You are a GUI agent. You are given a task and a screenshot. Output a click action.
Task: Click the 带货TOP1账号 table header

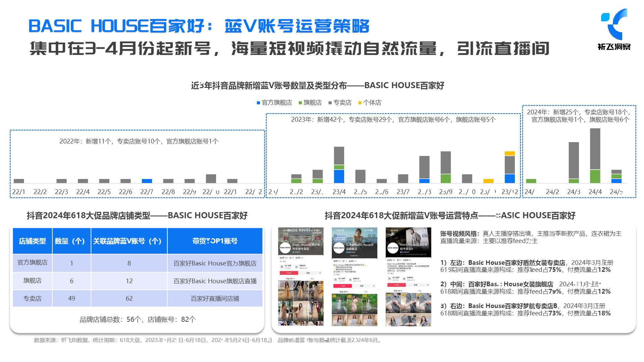(215, 241)
